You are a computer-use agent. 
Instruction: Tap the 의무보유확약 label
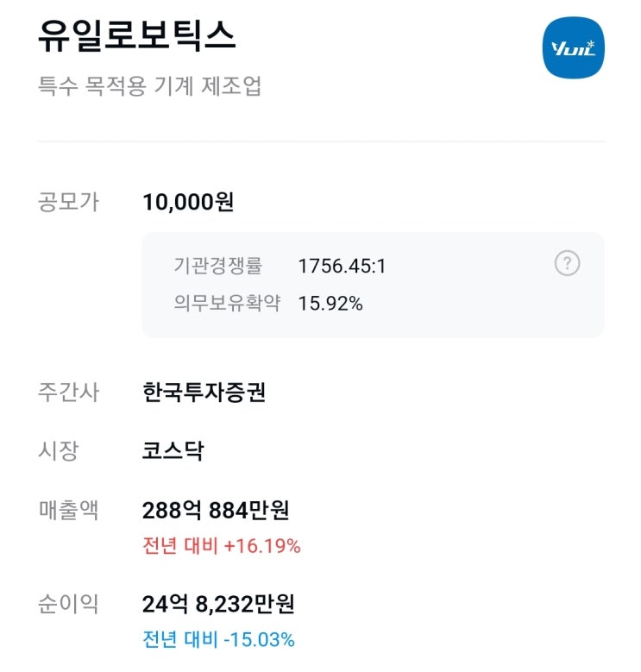coord(226,304)
